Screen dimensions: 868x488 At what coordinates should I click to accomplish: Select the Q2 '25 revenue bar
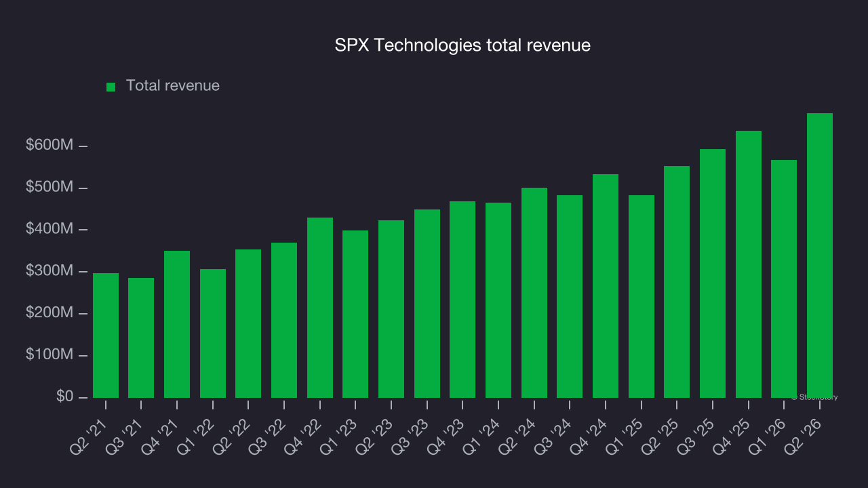point(677,282)
